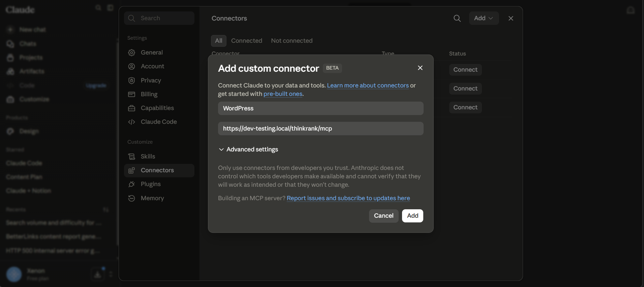Close the Add custom connector dialog
Viewport: 644px width, 287px height.
coord(420,68)
